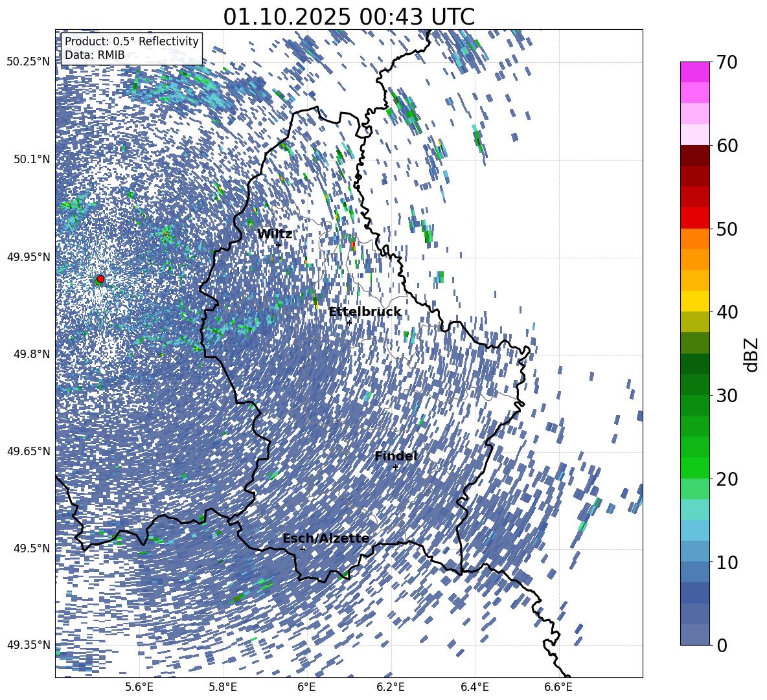The height and width of the screenshot is (700, 767).
Task: Select the Esch/Alzette city label
Action: [326, 539]
